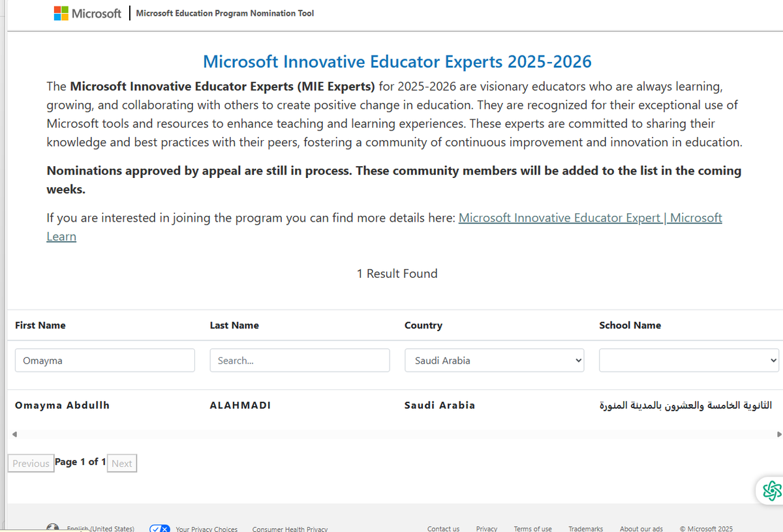Sort by First Name column header

click(40, 325)
